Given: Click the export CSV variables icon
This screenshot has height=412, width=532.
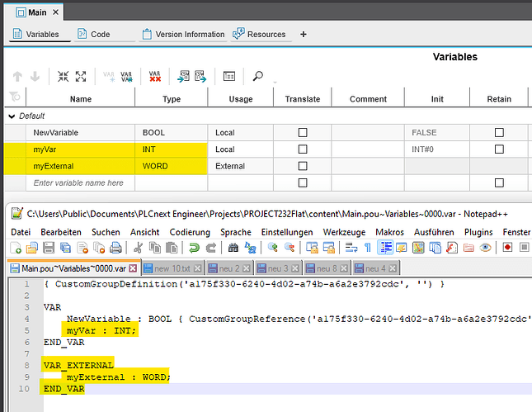Looking at the screenshot, I should click(x=200, y=77).
